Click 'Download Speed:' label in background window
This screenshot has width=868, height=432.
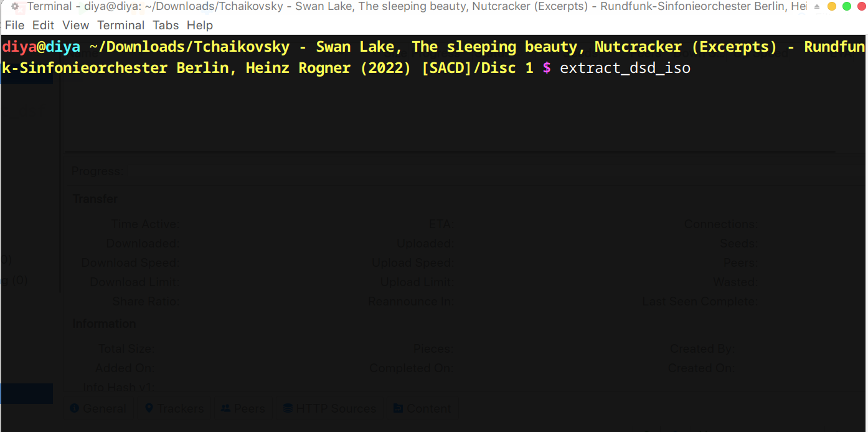pyautogui.click(x=130, y=263)
